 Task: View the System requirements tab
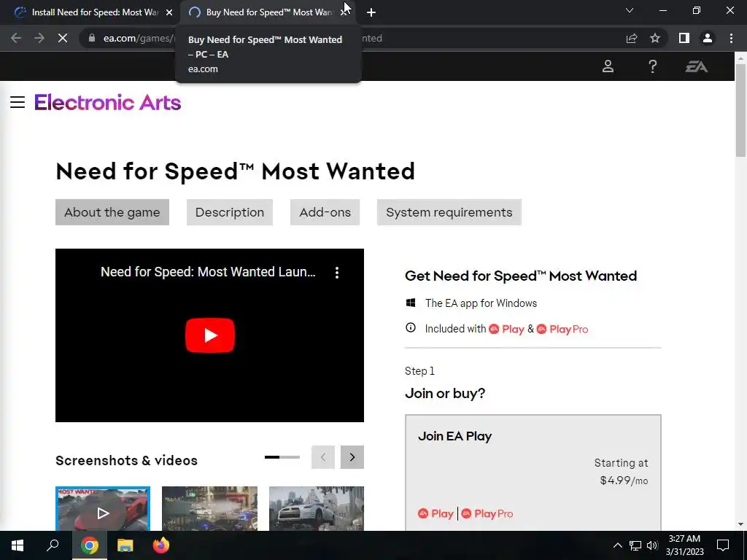click(449, 212)
